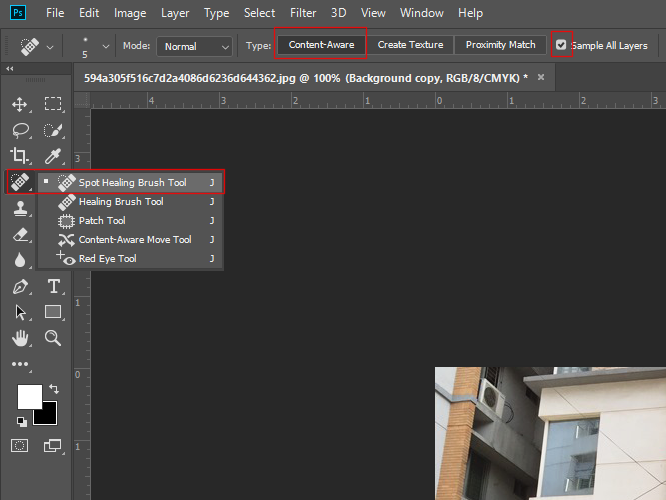Viewport: 666px width, 500px height.
Task: Click the ruler origin corner box
Action: point(82,100)
